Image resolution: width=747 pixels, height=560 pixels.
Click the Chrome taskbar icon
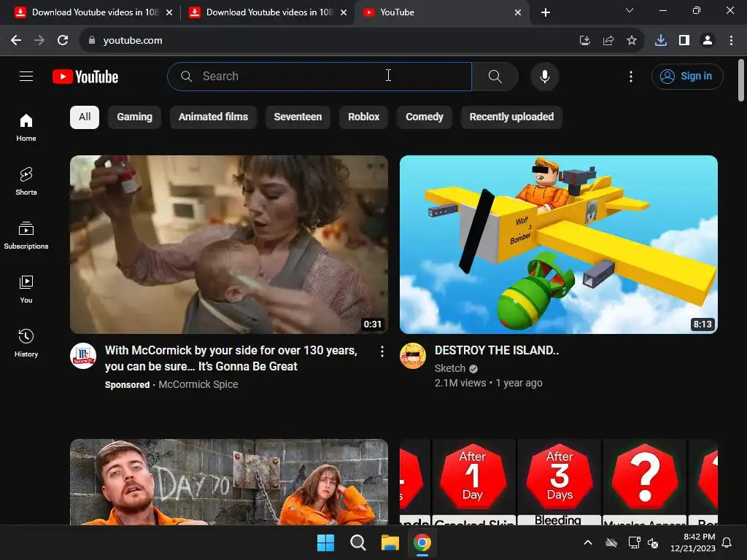422,542
